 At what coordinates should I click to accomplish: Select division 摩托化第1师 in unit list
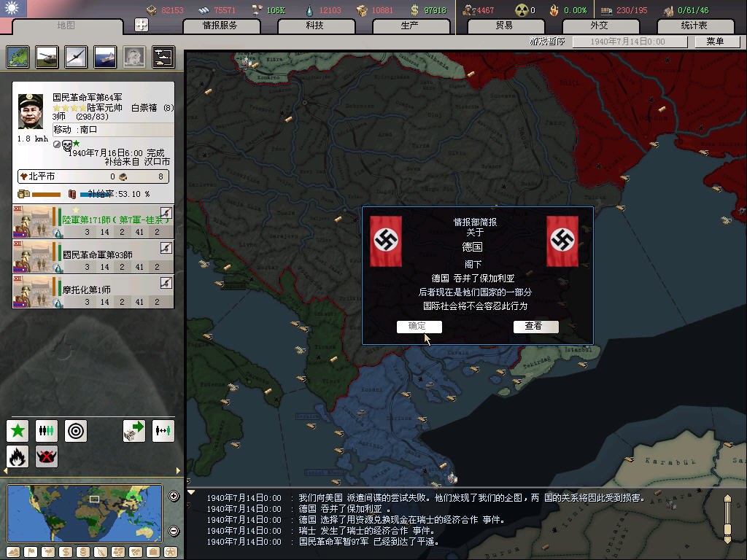point(93,291)
